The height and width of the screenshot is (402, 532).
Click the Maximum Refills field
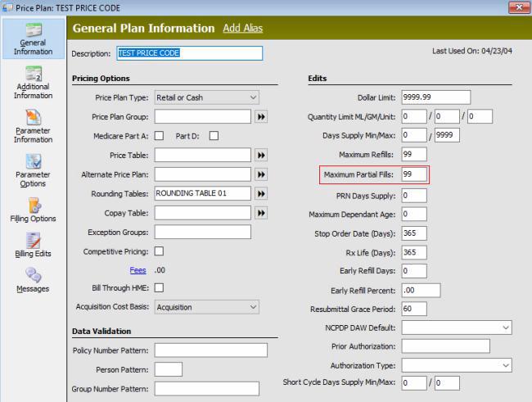tap(414, 155)
